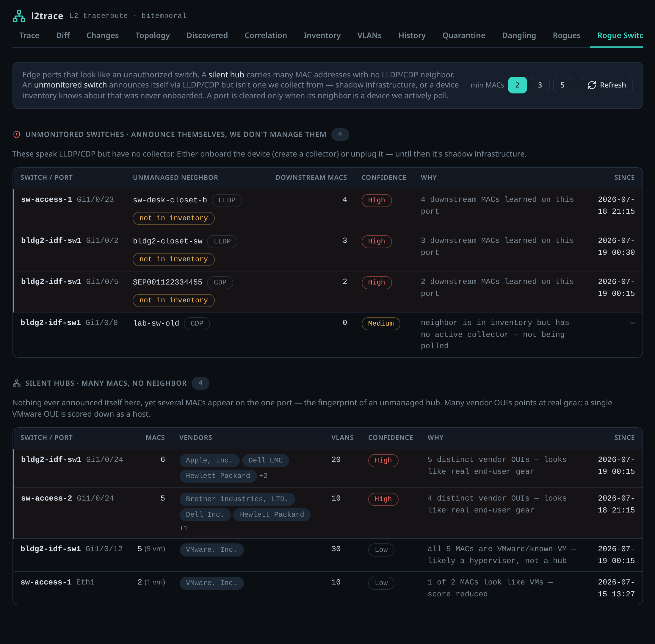The image size is (655, 644).
Task: Set min MACs threshold to 5
Action: click(x=563, y=85)
